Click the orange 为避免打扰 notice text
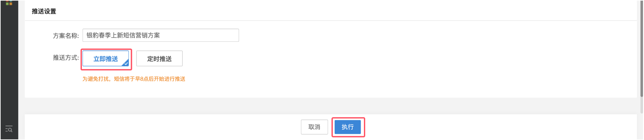Image resolution: width=644 pixels, height=140 pixels. pos(134,79)
